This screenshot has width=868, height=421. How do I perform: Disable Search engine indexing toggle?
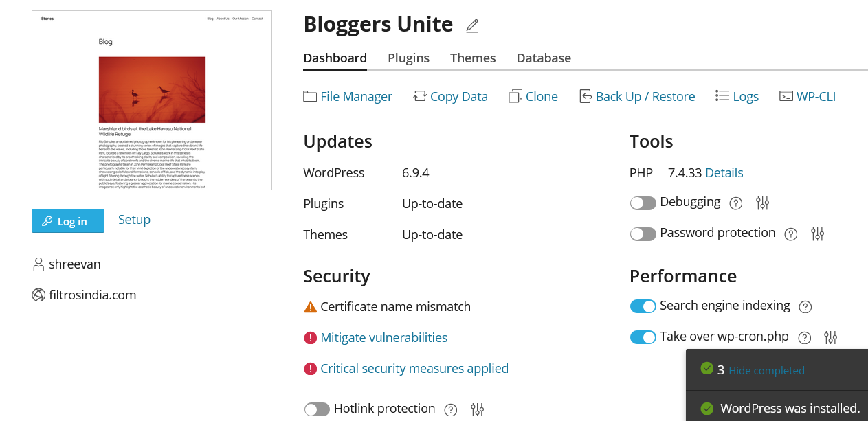tap(643, 306)
